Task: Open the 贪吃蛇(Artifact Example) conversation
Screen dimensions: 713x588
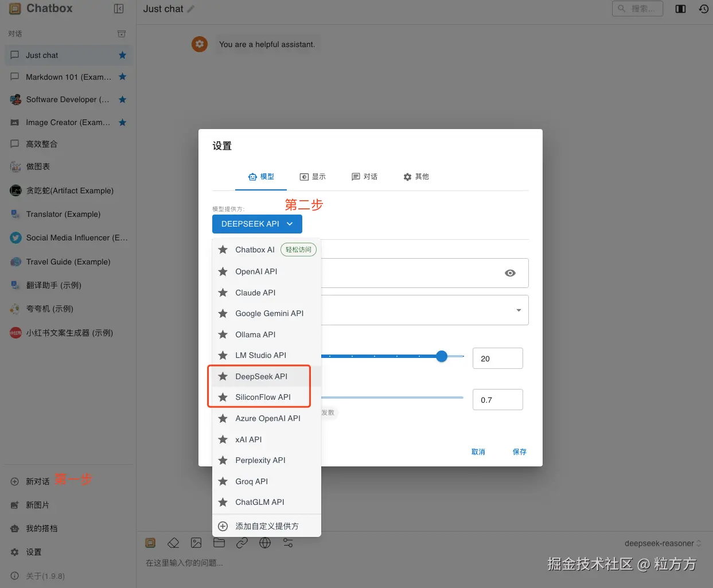Action: (x=68, y=190)
